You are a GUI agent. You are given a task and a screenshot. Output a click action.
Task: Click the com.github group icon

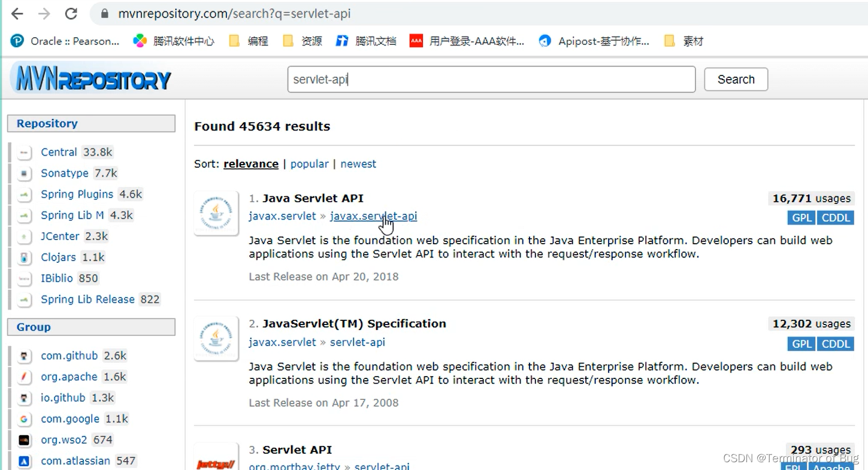[x=24, y=356]
